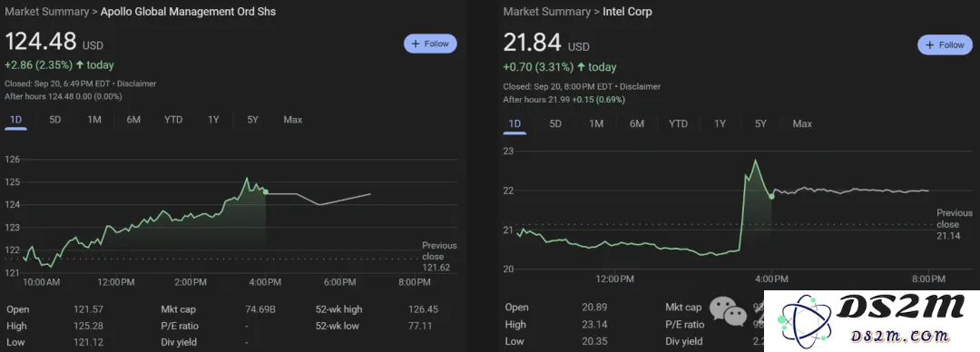Image resolution: width=980 pixels, height=352 pixels.
Task: Show Intel 1Y chart range
Action: [x=720, y=123]
